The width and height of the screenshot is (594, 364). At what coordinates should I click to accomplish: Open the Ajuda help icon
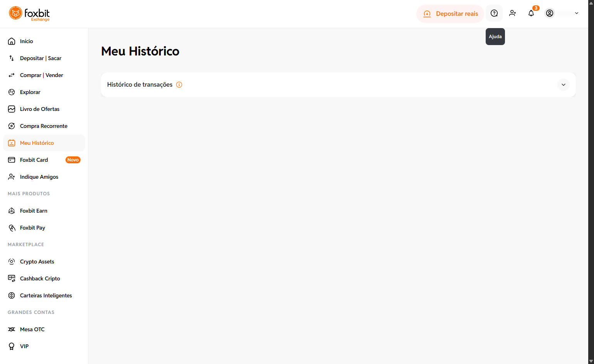[x=494, y=13]
